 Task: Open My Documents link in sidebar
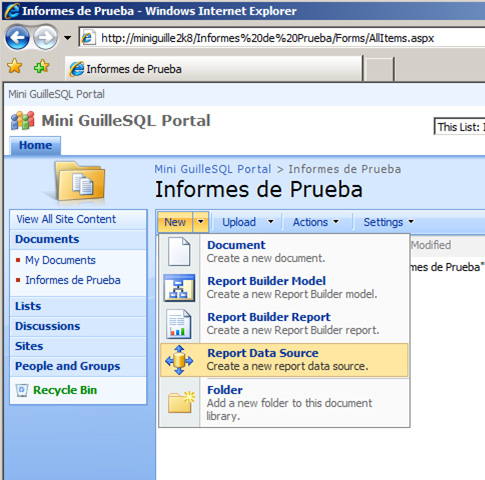pos(60,260)
